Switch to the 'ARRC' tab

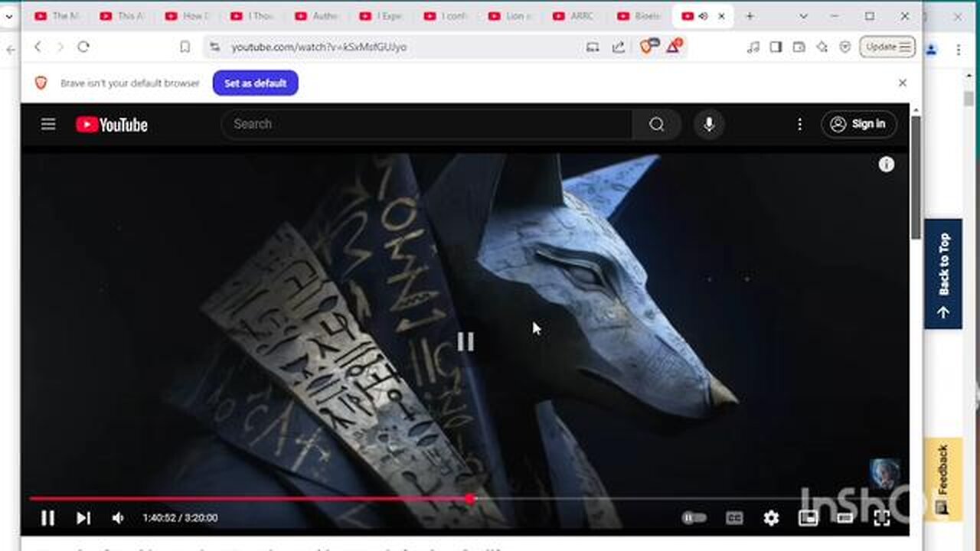[x=577, y=16]
